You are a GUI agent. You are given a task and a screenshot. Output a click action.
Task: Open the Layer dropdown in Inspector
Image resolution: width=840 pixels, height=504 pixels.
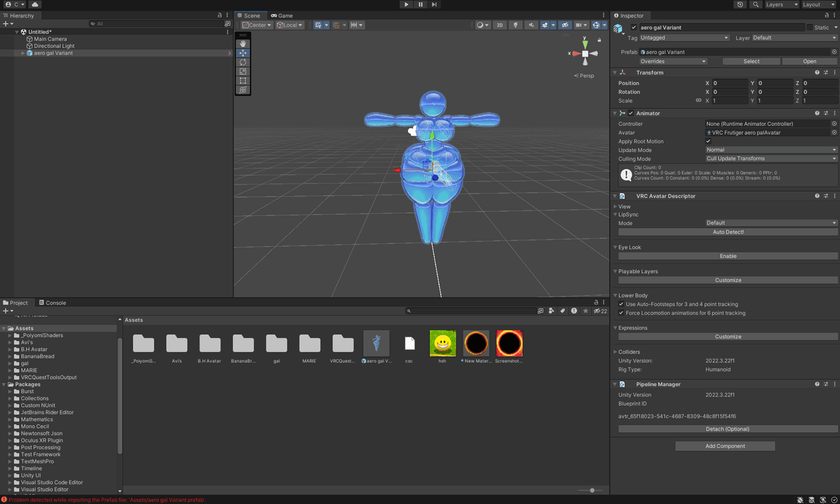click(795, 37)
